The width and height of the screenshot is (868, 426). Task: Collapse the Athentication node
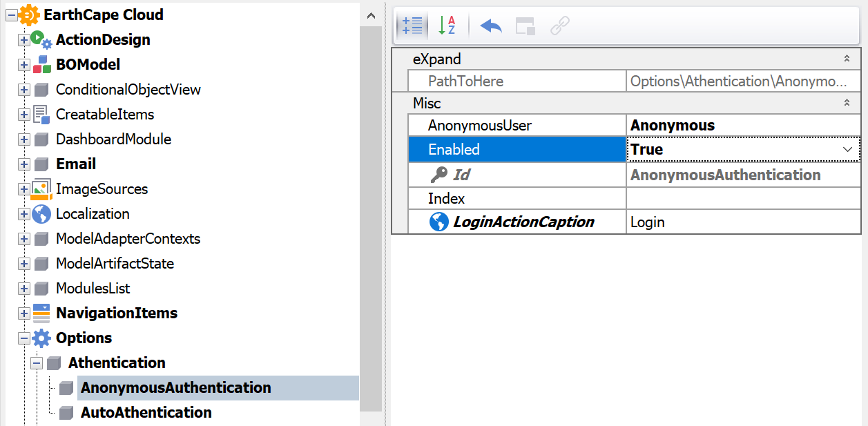[37, 363]
